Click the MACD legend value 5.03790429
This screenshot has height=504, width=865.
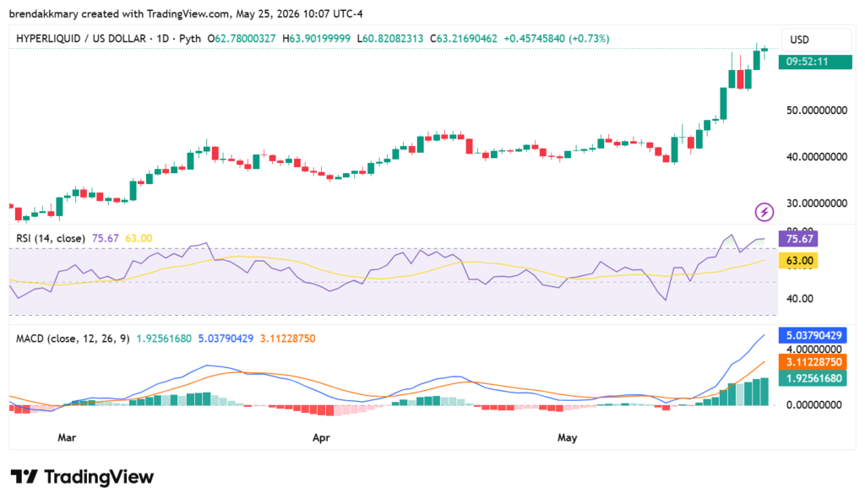pyautogui.click(x=226, y=339)
